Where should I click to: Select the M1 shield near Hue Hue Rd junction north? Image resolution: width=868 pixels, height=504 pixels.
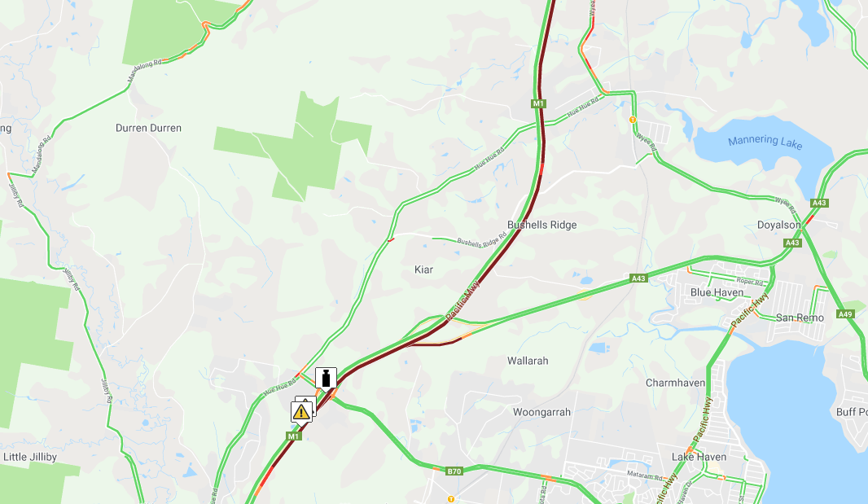[x=538, y=103]
